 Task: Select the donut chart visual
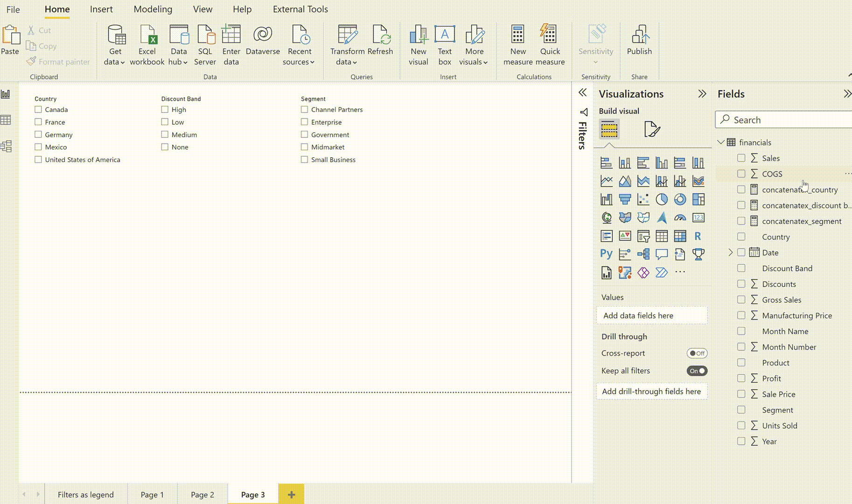coord(680,199)
